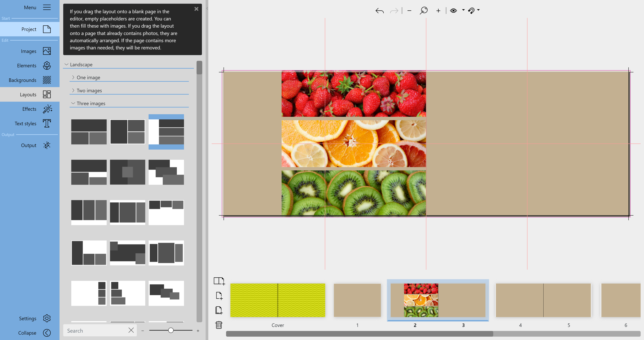The image size is (644, 340).
Task: Open the Elements flower icon panel
Action: tap(47, 66)
